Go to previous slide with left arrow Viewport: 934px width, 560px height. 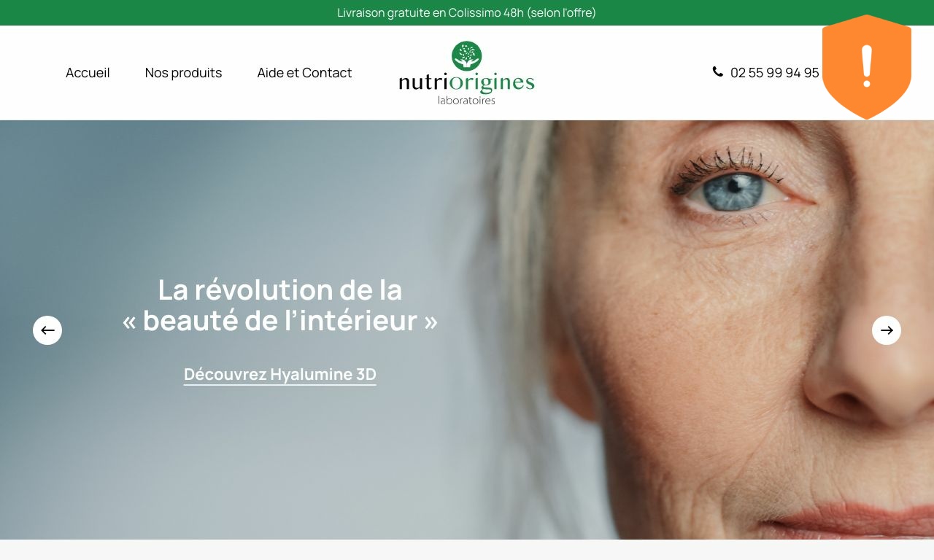point(47,330)
